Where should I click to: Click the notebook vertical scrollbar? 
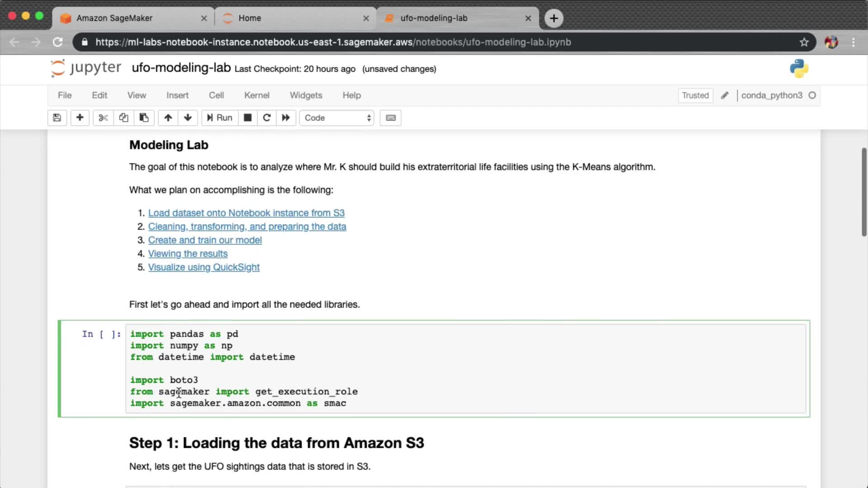[x=864, y=192]
